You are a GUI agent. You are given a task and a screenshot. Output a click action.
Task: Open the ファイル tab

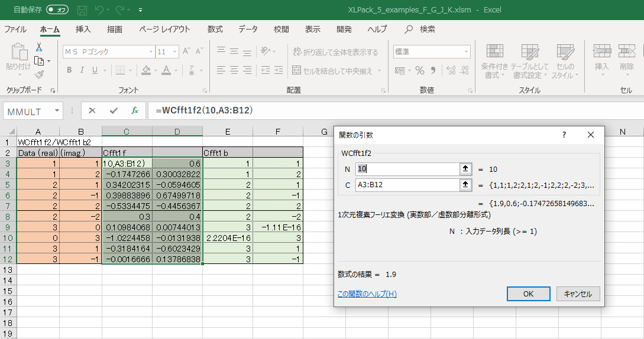pos(15,29)
